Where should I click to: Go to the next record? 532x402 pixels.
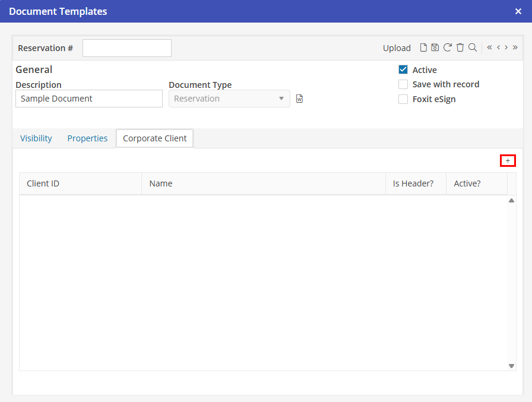(x=506, y=48)
